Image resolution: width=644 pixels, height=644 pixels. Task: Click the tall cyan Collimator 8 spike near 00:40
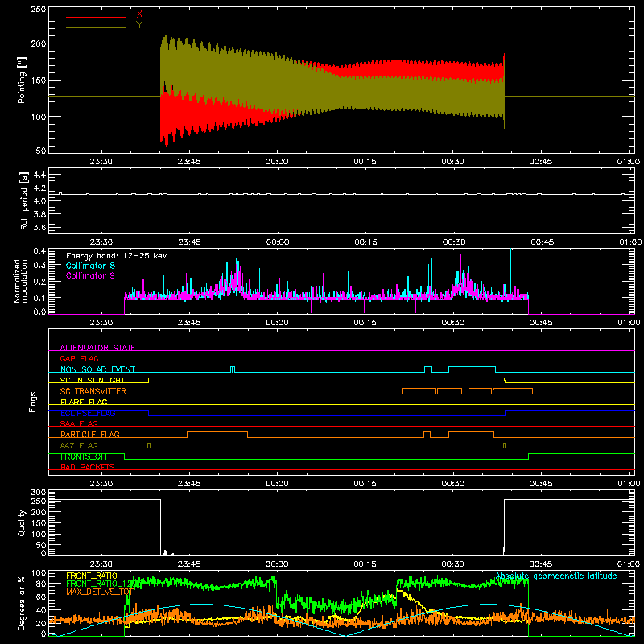(x=510, y=271)
